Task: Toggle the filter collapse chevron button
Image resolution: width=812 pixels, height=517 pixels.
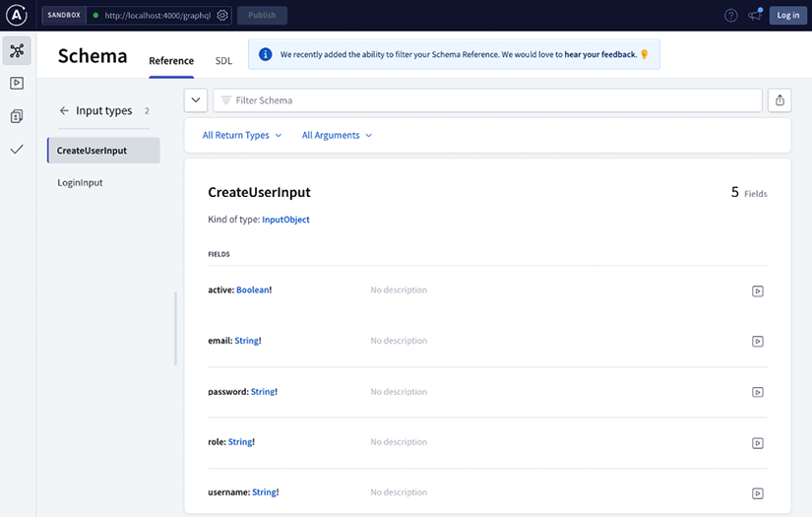Action: point(196,100)
